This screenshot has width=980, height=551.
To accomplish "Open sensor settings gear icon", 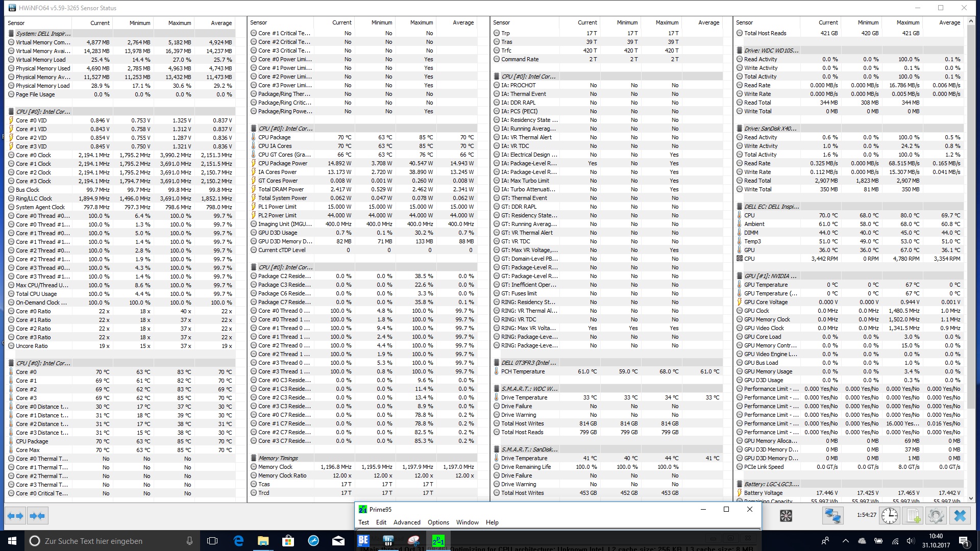I will click(x=936, y=516).
